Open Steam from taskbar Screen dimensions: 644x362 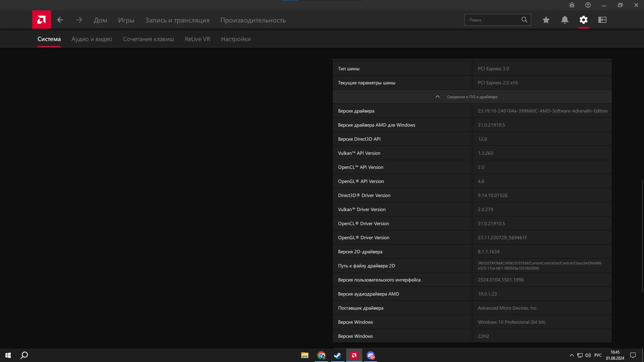[338, 355]
